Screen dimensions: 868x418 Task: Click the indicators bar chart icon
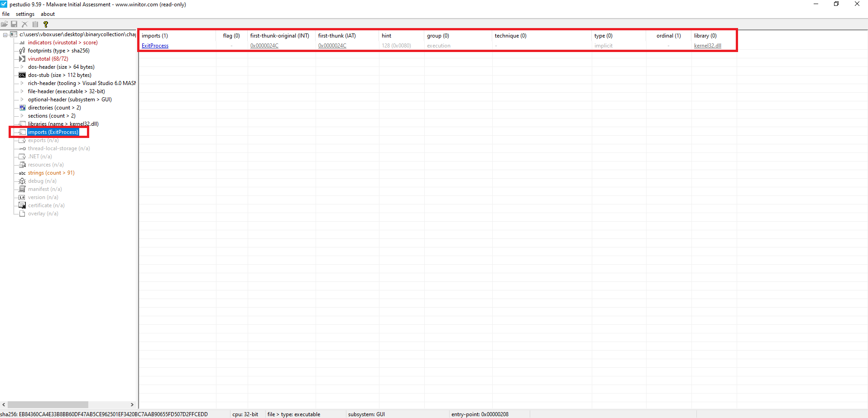[x=22, y=43]
